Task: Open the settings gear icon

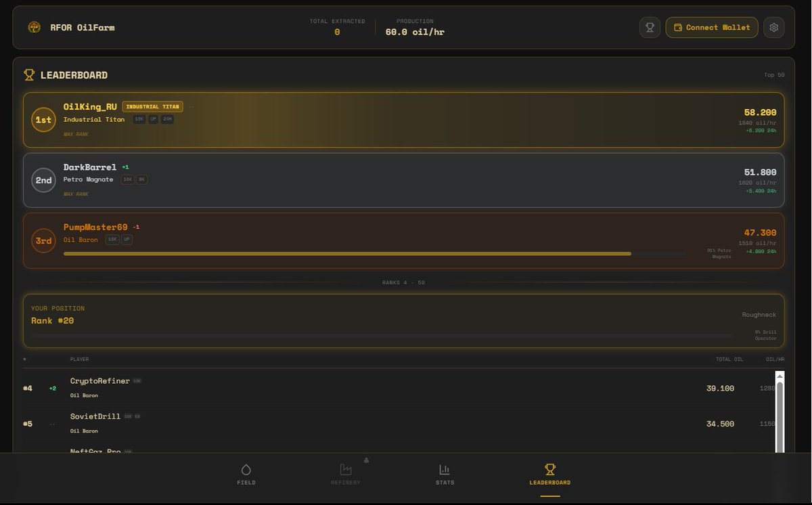Action: coord(773,27)
